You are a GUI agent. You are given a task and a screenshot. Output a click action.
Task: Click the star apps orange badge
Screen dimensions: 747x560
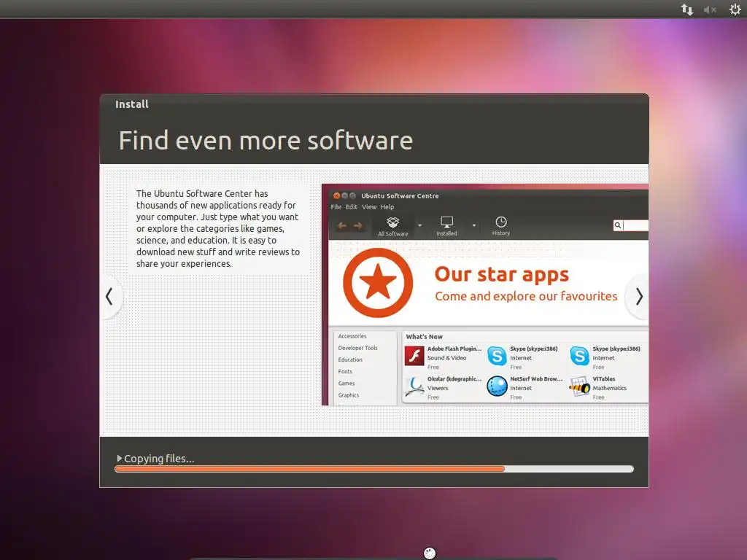pos(378,282)
